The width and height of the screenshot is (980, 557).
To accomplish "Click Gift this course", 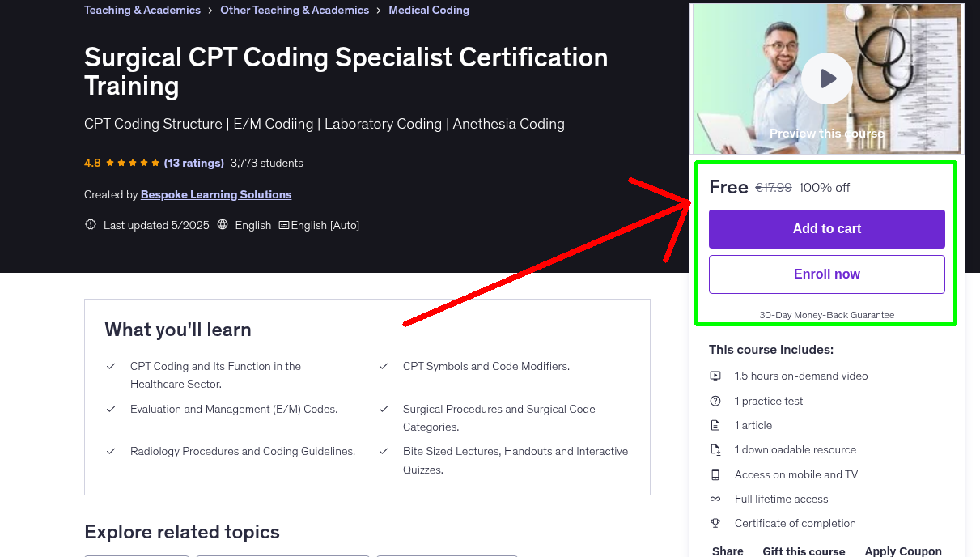I will click(x=804, y=550).
